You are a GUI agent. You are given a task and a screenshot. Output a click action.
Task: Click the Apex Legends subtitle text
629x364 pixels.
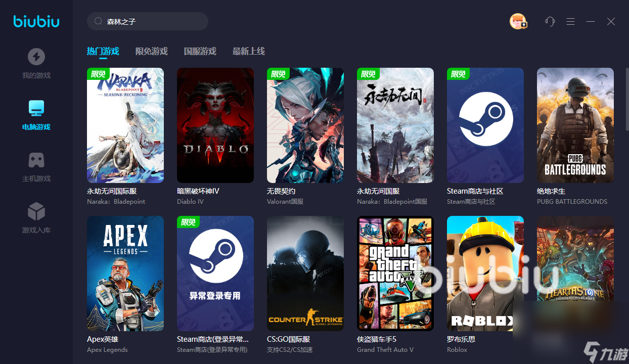[x=107, y=349]
